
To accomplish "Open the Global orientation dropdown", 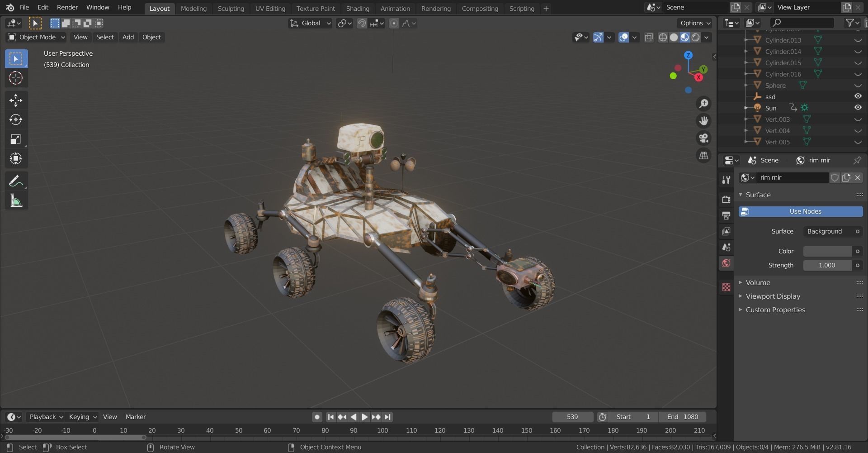I will pyautogui.click(x=310, y=24).
